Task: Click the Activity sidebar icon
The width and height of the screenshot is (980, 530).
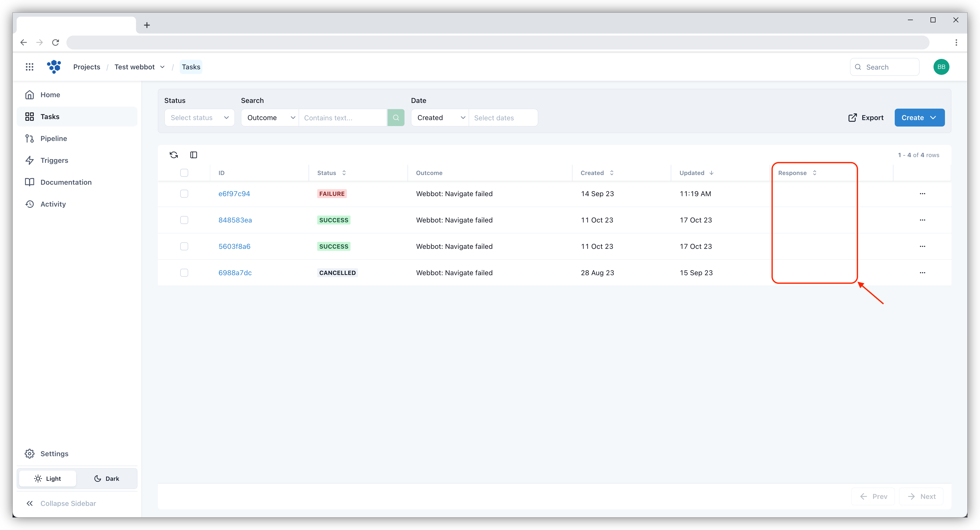Action: click(x=30, y=204)
